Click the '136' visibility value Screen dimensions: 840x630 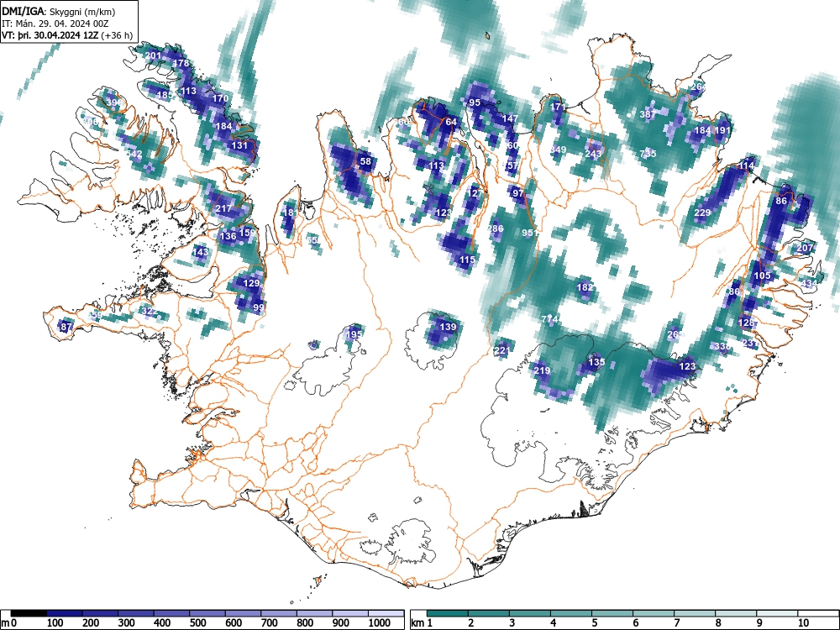coord(228,236)
